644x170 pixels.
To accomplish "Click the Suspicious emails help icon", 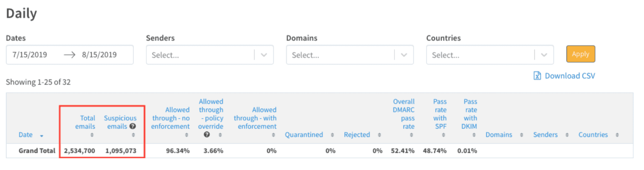I will [x=132, y=126].
